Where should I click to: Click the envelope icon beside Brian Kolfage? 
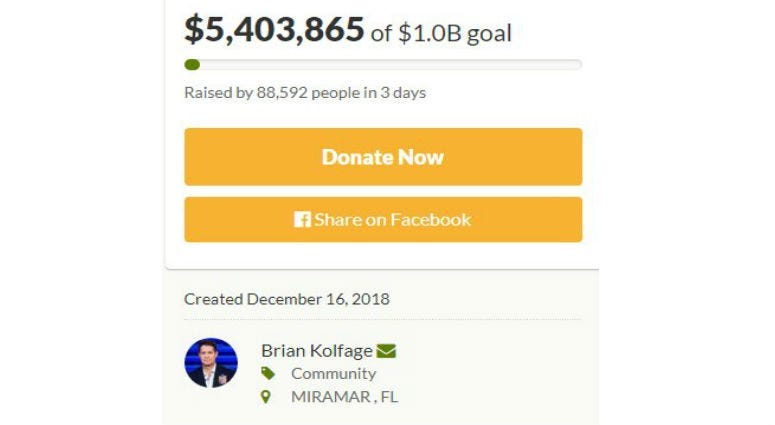[386, 351]
